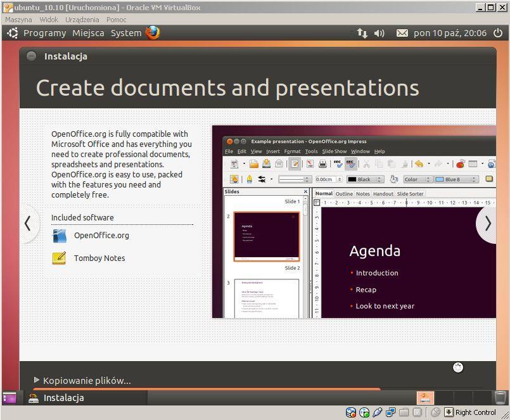Screen dimensions: 510x420
Task: Click the VirtualBox hard disk activity icon
Action: (x=350, y=412)
